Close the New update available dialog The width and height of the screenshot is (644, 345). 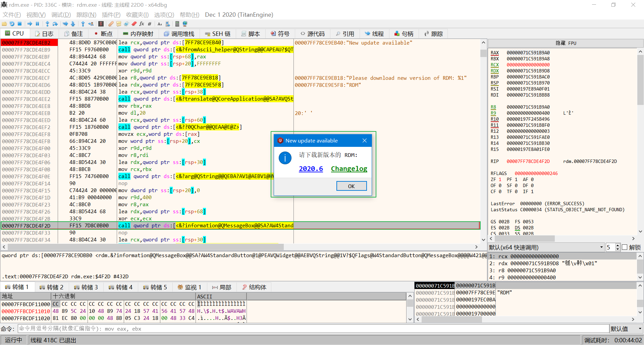coord(365,141)
